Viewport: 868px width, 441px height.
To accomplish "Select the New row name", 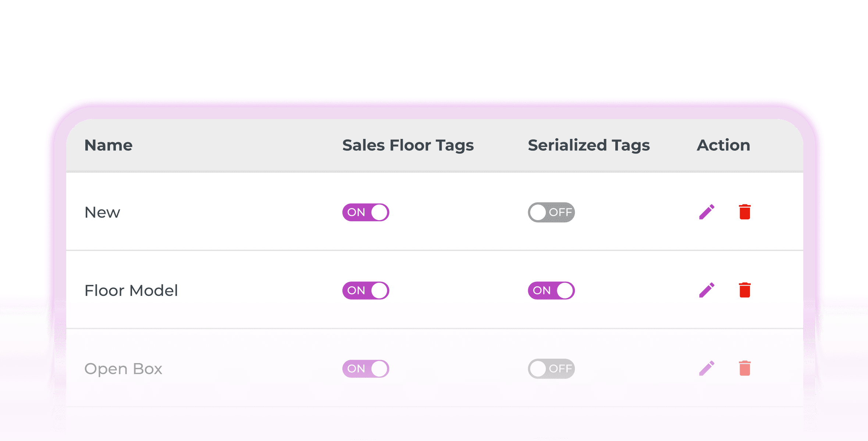I will (x=102, y=212).
